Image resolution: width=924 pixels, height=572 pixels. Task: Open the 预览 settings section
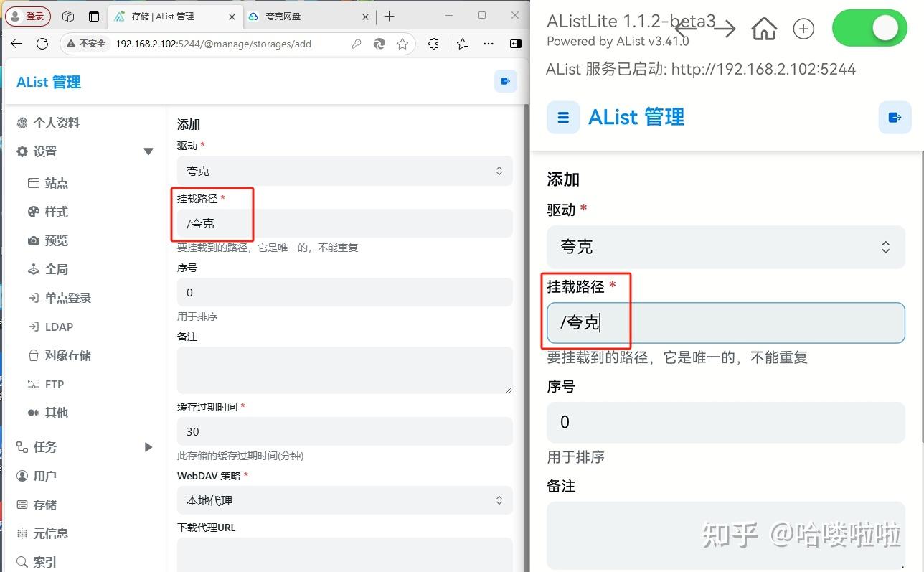click(49, 240)
